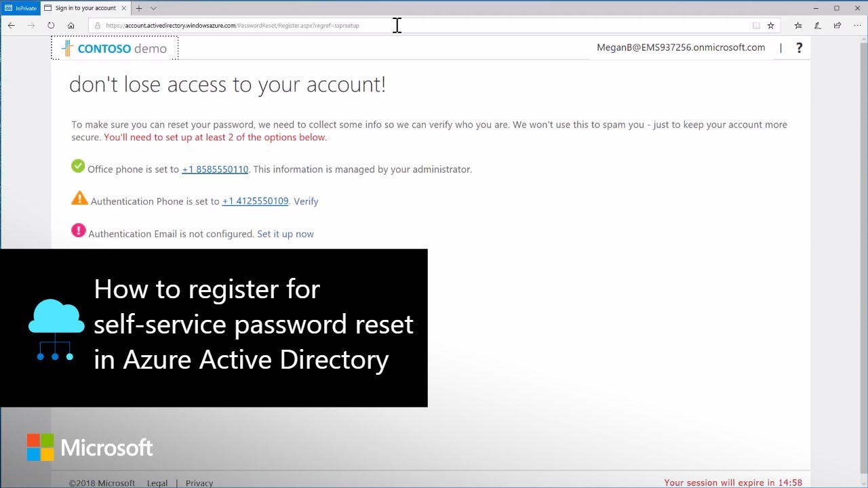Open the +1 4125550109 authentication phone link
The height and width of the screenshot is (488, 868).
pyautogui.click(x=255, y=201)
